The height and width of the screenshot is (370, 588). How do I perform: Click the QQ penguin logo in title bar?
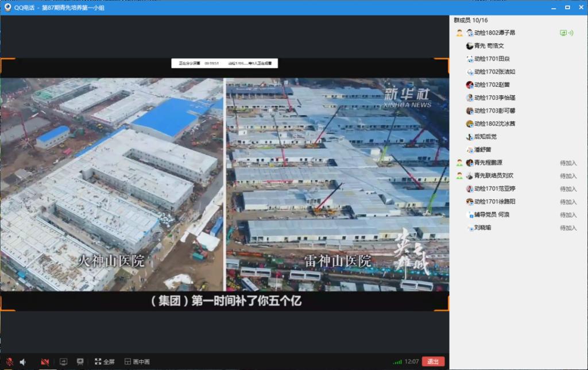pyautogui.click(x=7, y=7)
